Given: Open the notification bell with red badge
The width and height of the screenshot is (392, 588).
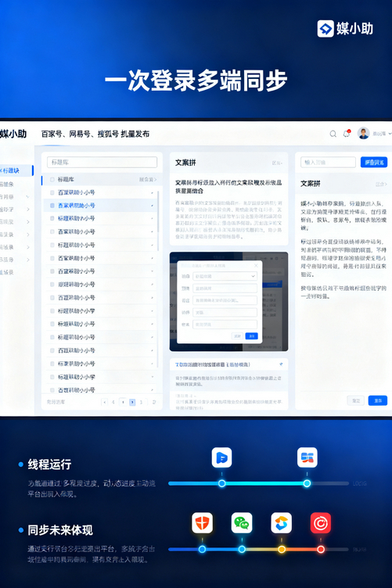Looking at the screenshot, I should tap(347, 134).
